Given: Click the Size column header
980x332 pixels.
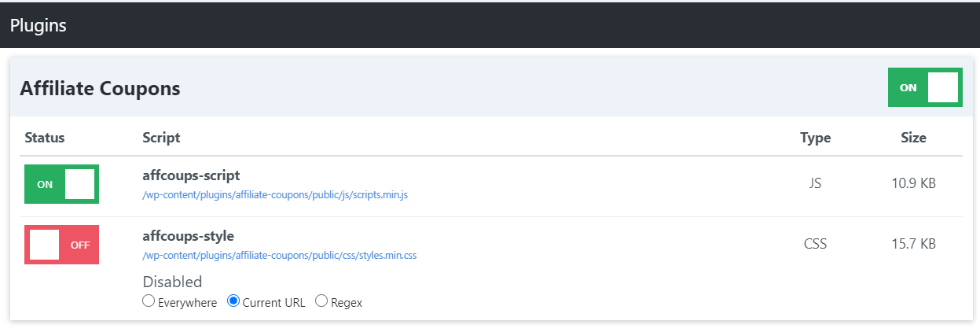Looking at the screenshot, I should point(913,138).
